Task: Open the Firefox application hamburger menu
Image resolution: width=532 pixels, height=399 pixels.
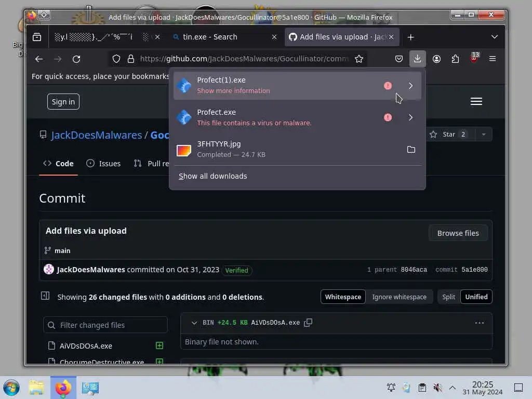Action: pos(493,59)
